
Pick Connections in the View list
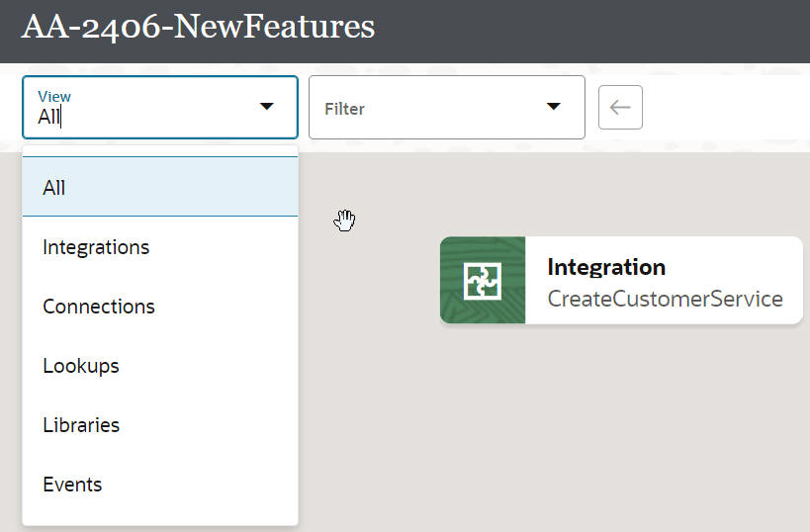pos(99,307)
